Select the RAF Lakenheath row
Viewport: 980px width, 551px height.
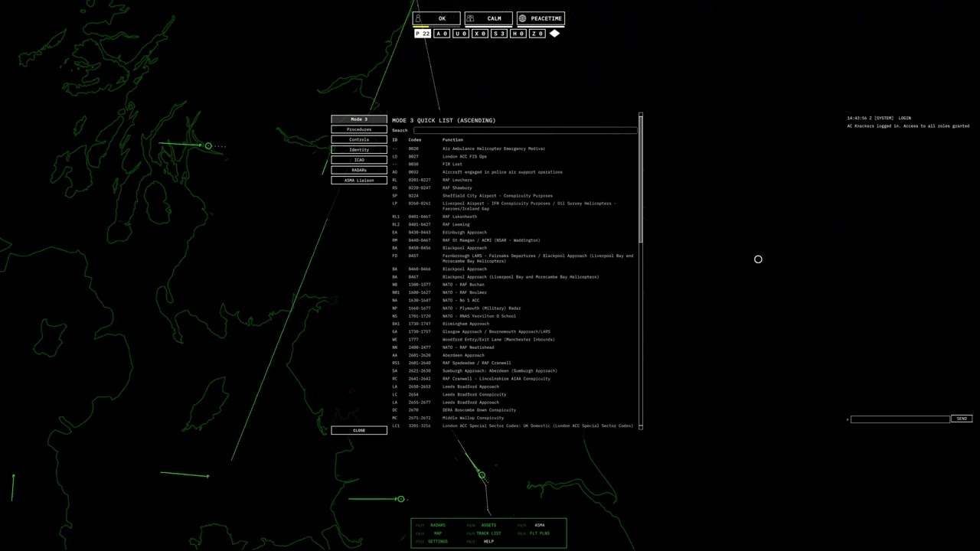(514, 217)
